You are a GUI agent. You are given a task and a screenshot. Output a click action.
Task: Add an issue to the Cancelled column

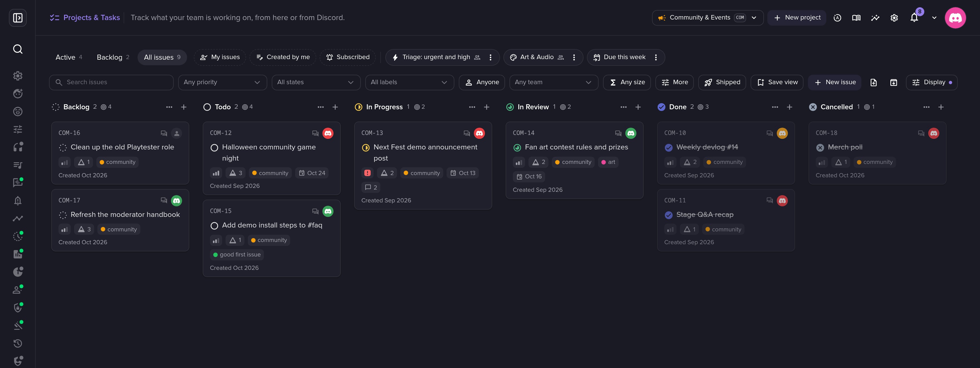[941, 107]
